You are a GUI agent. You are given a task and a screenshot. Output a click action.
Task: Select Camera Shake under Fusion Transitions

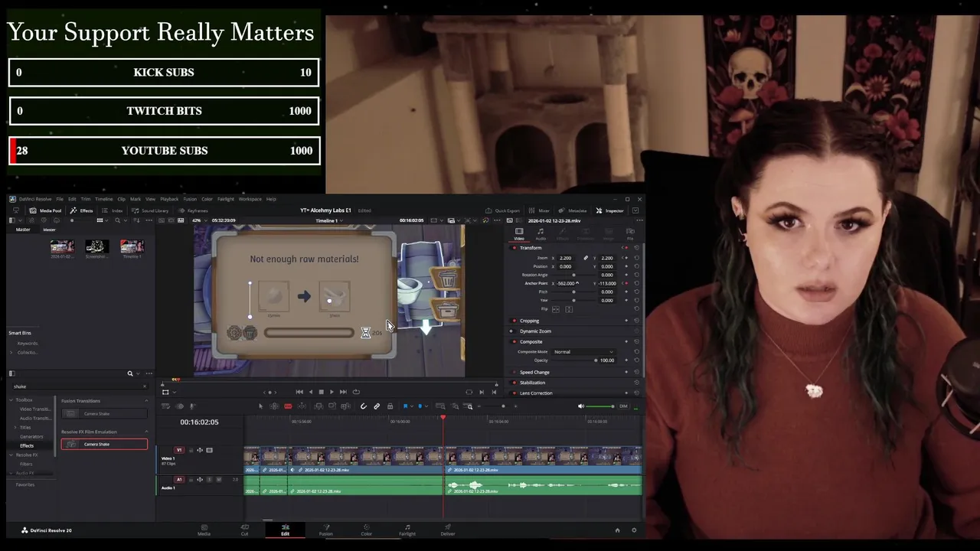104,414
